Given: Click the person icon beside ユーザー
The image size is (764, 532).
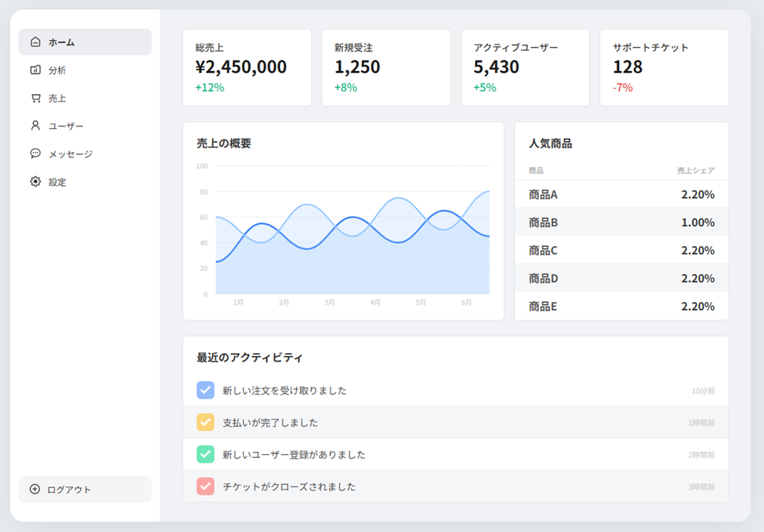Looking at the screenshot, I should pos(35,126).
